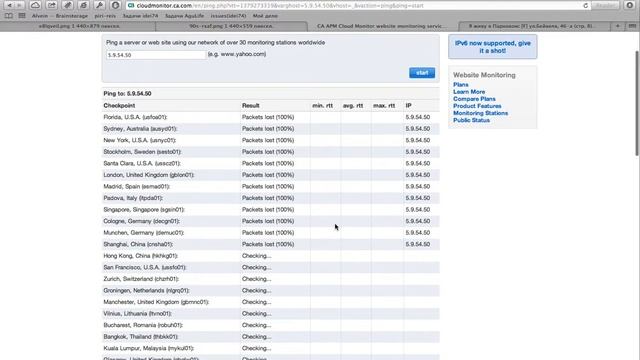This screenshot has height=360, width=640.
Task: Click the Result column header
Action: click(x=251, y=106)
